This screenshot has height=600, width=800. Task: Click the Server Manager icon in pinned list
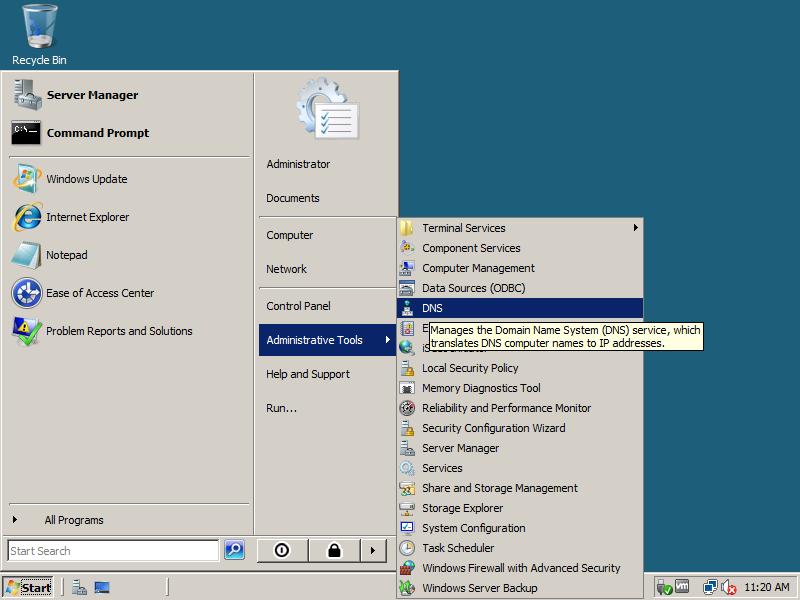tap(28, 95)
